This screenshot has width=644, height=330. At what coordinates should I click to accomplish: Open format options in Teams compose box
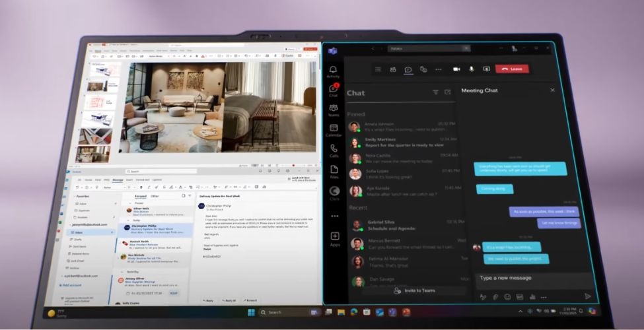(x=483, y=297)
